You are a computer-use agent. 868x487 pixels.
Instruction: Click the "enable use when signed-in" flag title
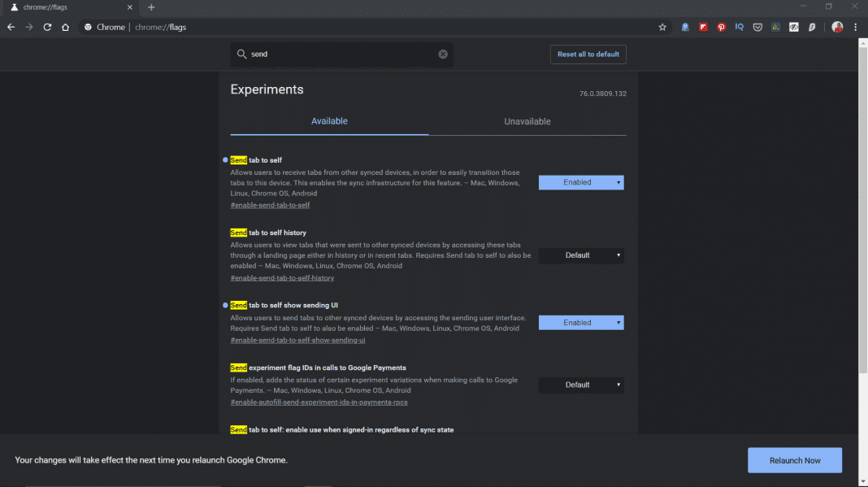coord(342,430)
